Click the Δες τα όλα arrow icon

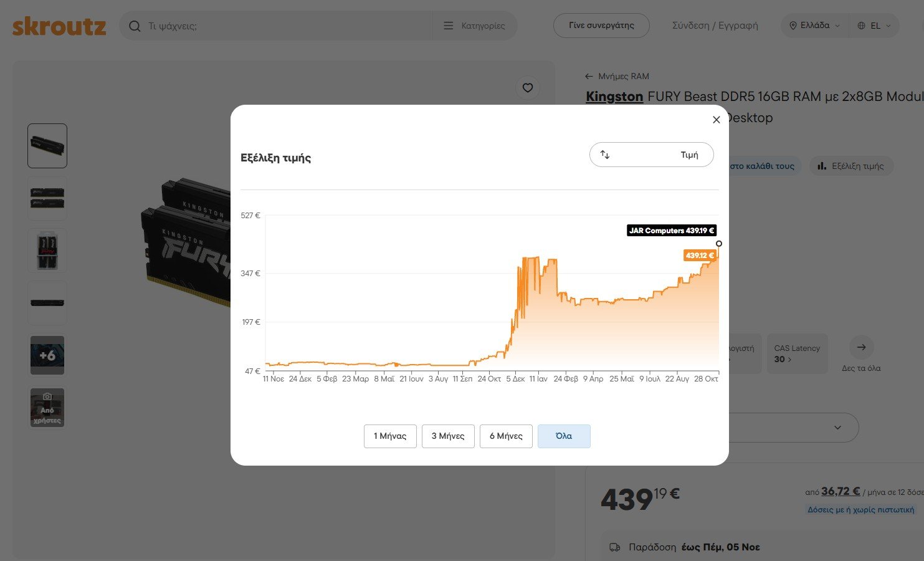coord(861,347)
